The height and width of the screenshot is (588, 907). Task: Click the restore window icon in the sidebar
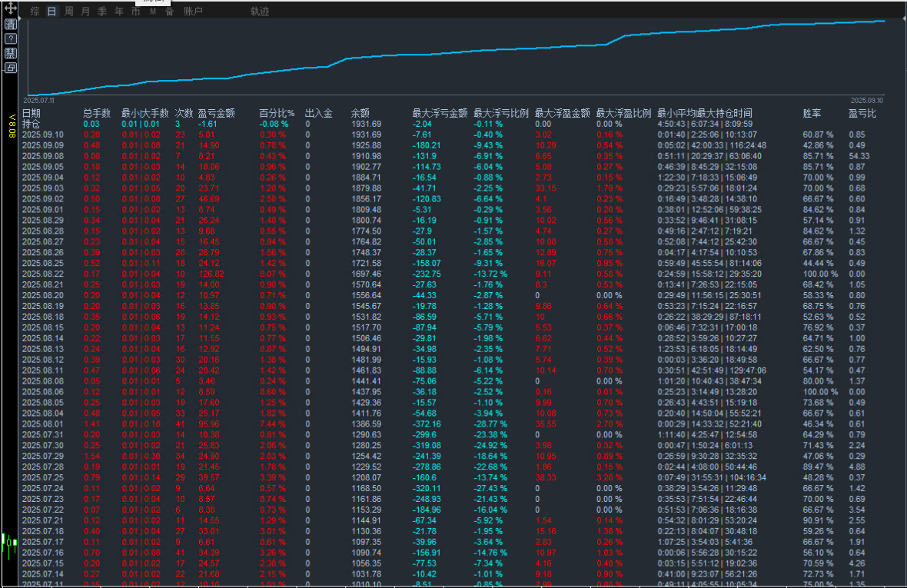[11, 68]
